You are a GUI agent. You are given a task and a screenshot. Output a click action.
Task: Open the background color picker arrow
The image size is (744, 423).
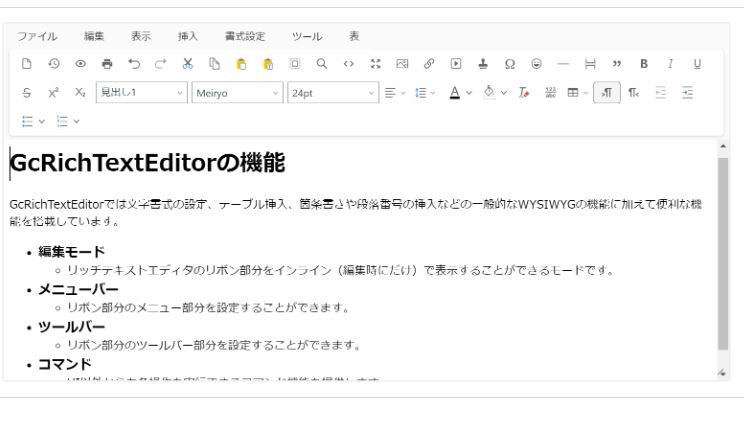point(504,93)
